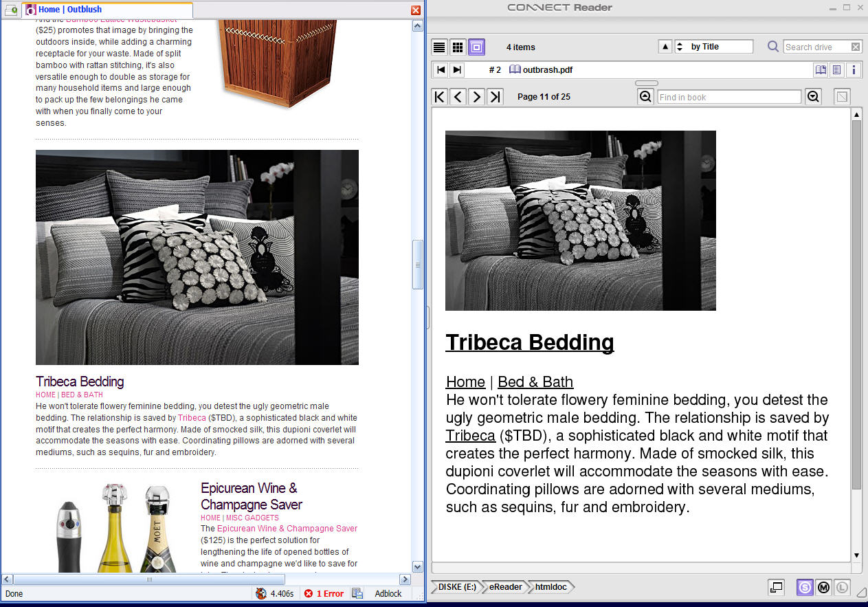Screen dimensions: 868x607
Task: Click reader vertical scrollbar thumb
Action: pos(856,305)
